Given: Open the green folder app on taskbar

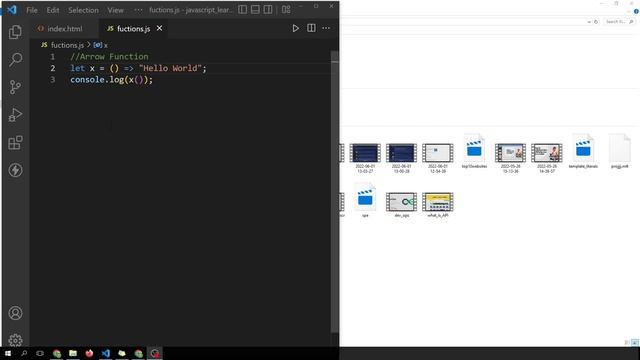Looking at the screenshot, I should click(73, 353).
